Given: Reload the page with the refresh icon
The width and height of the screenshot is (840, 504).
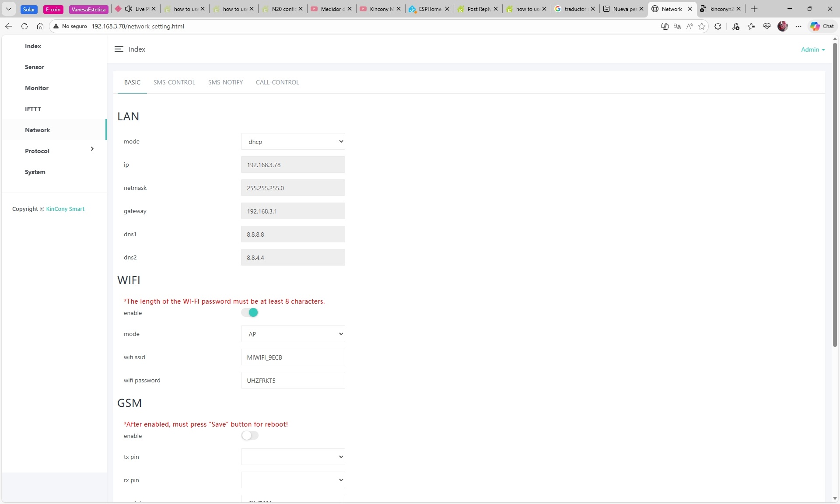Looking at the screenshot, I should click(24, 26).
